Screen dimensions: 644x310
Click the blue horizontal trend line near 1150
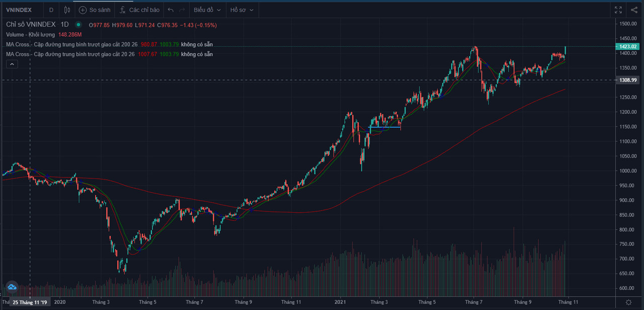(x=385, y=127)
